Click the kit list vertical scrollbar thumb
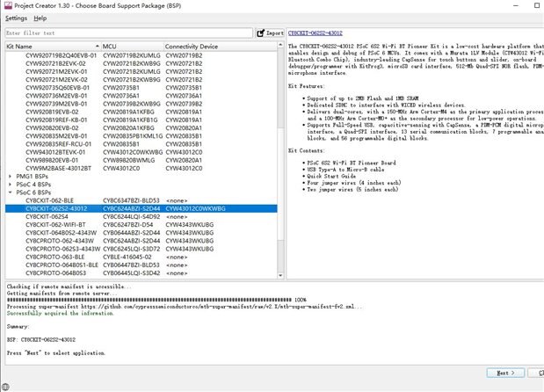 [280, 184]
